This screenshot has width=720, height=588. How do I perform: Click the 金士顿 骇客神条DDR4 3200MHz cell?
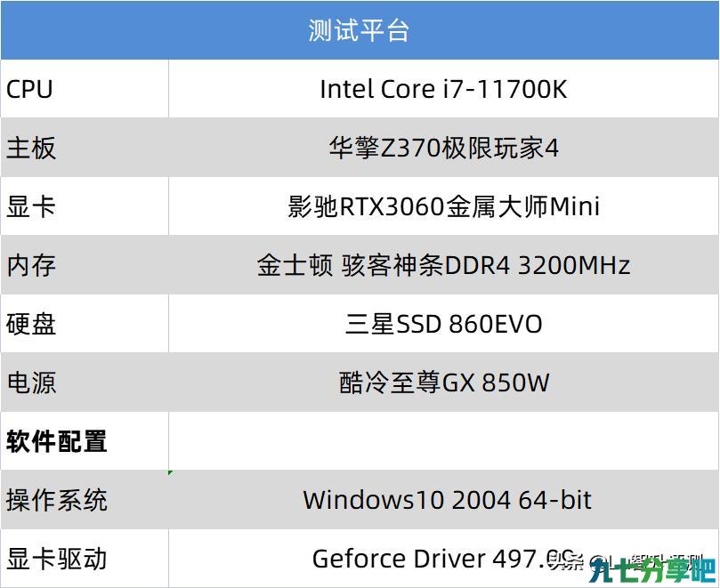443,265
